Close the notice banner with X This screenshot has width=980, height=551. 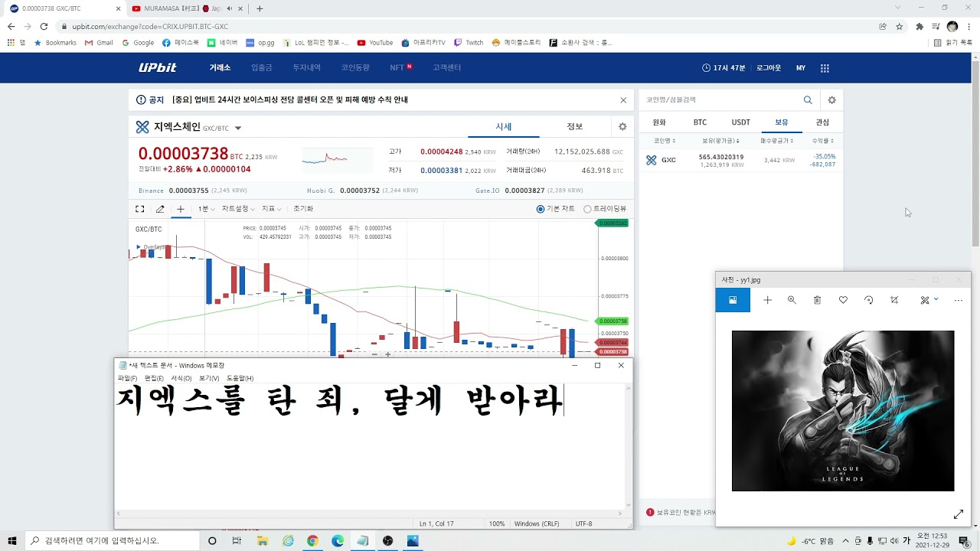623,100
